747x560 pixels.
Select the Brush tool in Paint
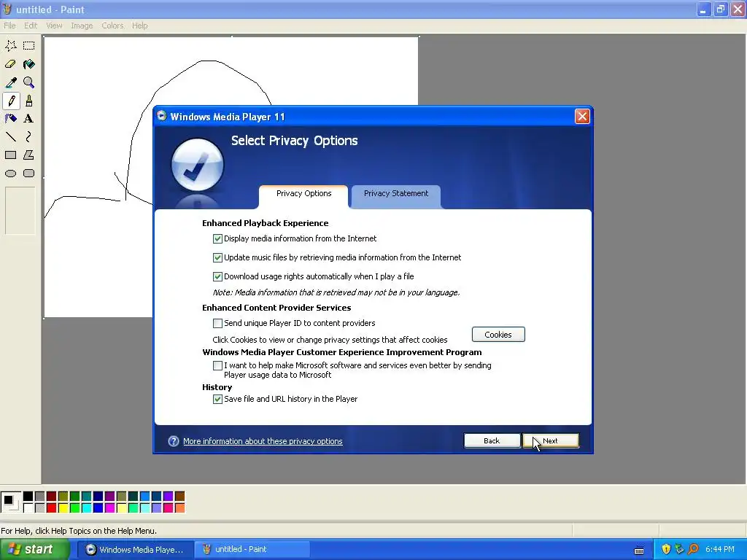click(x=29, y=101)
